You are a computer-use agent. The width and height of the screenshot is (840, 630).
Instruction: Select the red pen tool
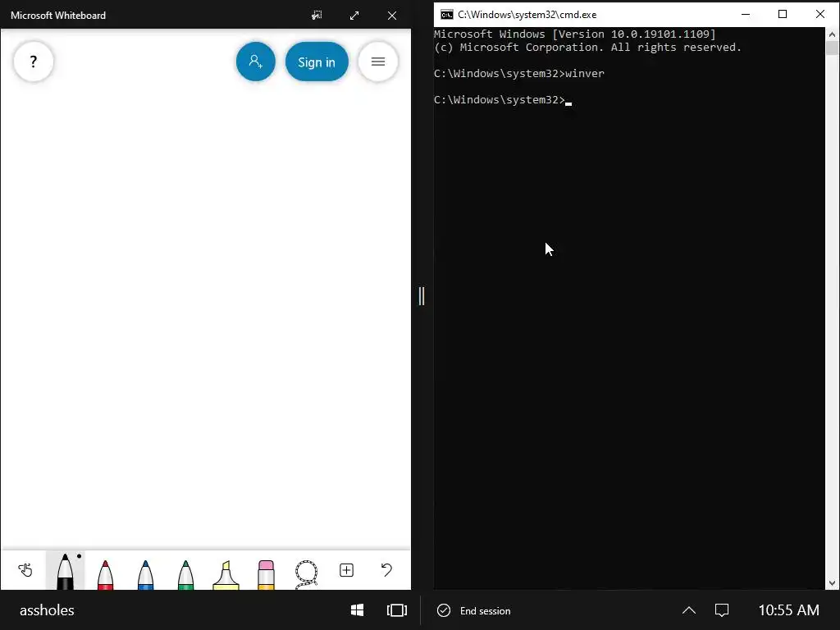tap(106, 574)
